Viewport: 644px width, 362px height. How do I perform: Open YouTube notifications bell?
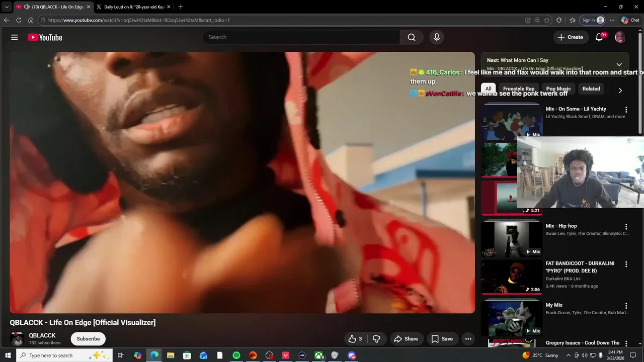click(599, 37)
